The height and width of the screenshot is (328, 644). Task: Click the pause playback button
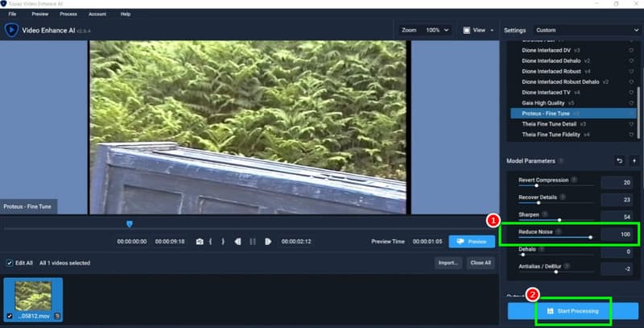point(253,242)
